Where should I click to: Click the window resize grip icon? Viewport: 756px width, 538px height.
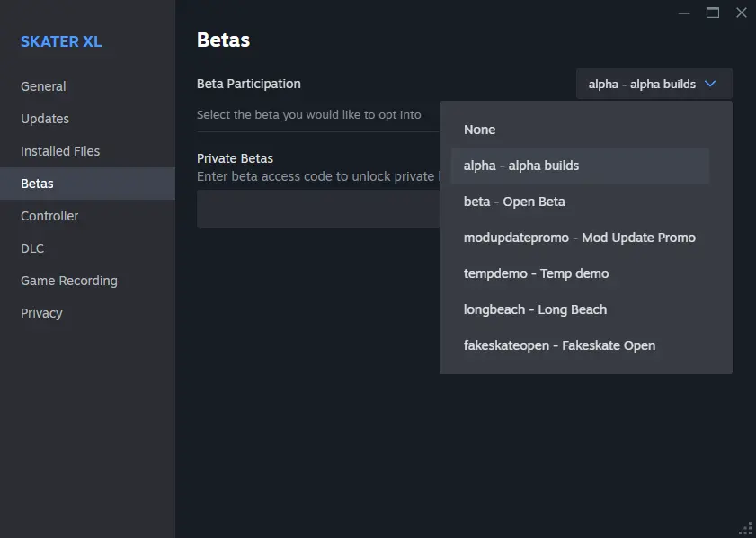[x=746, y=529]
